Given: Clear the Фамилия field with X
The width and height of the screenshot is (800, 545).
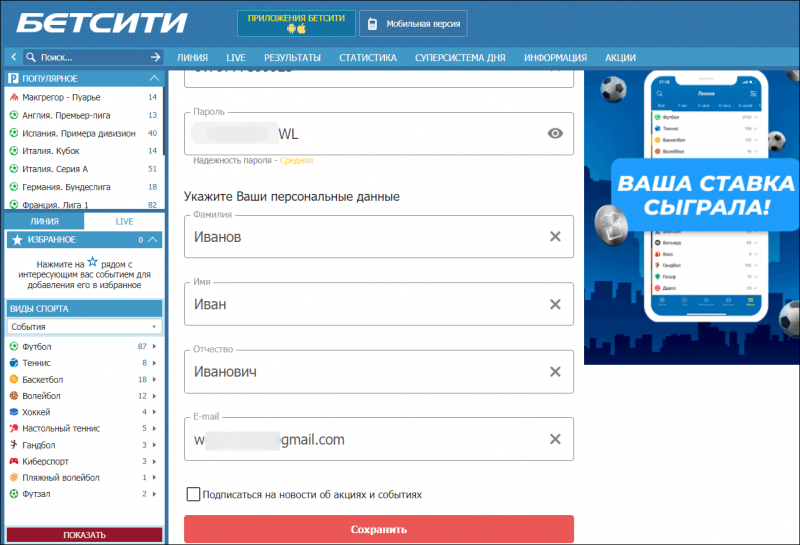Looking at the screenshot, I should [x=555, y=236].
